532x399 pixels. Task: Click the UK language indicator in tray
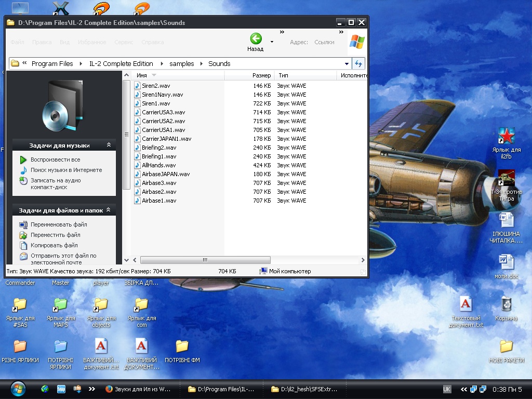[x=447, y=389]
